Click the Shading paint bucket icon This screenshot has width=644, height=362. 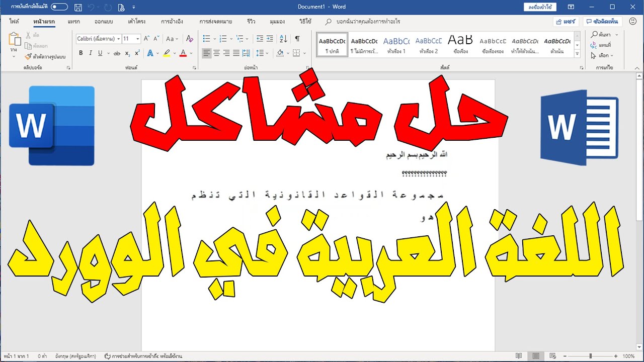point(280,53)
